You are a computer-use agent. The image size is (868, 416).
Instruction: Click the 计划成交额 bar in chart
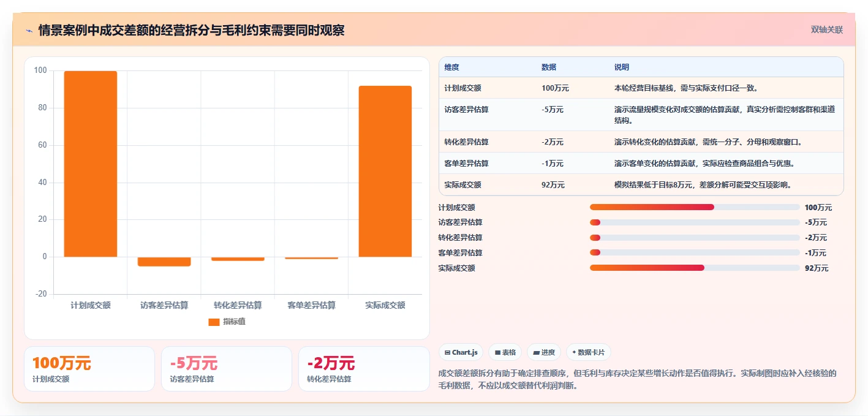[91, 164]
